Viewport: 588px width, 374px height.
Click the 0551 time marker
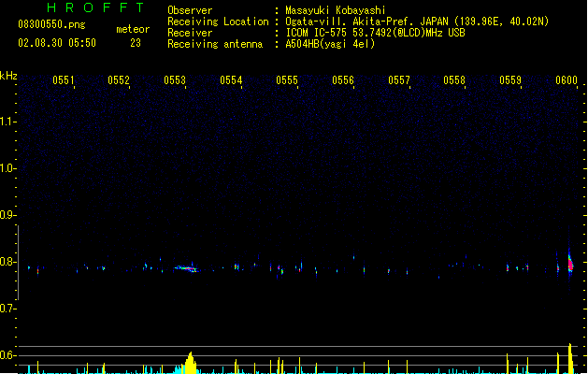pos(63,80)
